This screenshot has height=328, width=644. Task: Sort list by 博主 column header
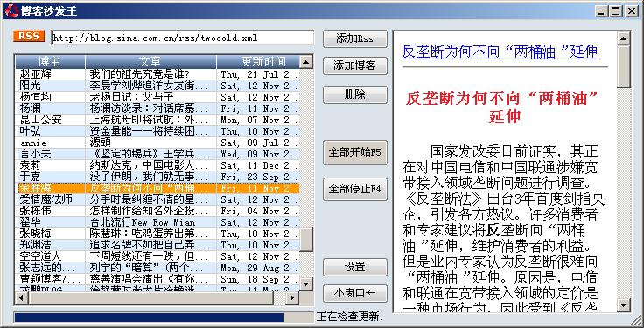(50, 62)
